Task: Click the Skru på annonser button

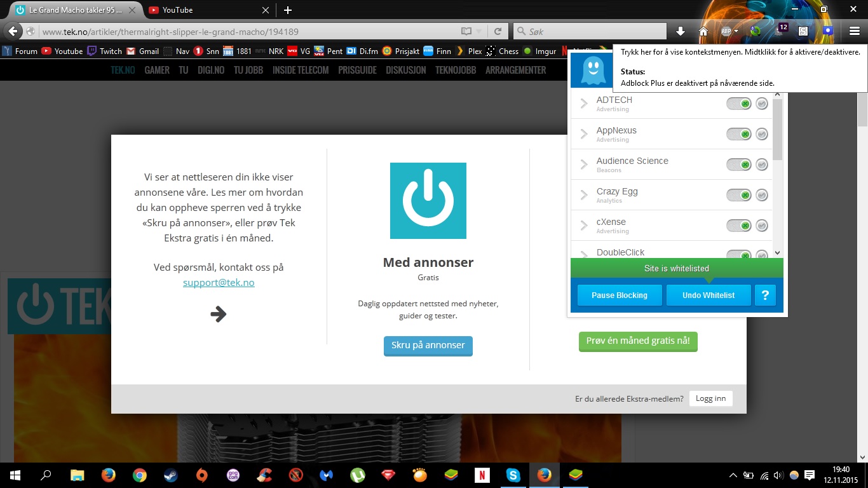Action: tap(428, 346)
